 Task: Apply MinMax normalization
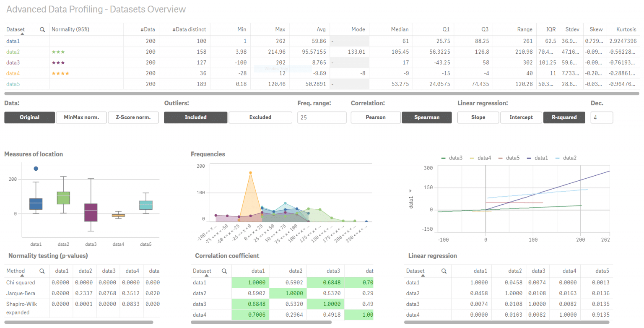coord(81,117)
